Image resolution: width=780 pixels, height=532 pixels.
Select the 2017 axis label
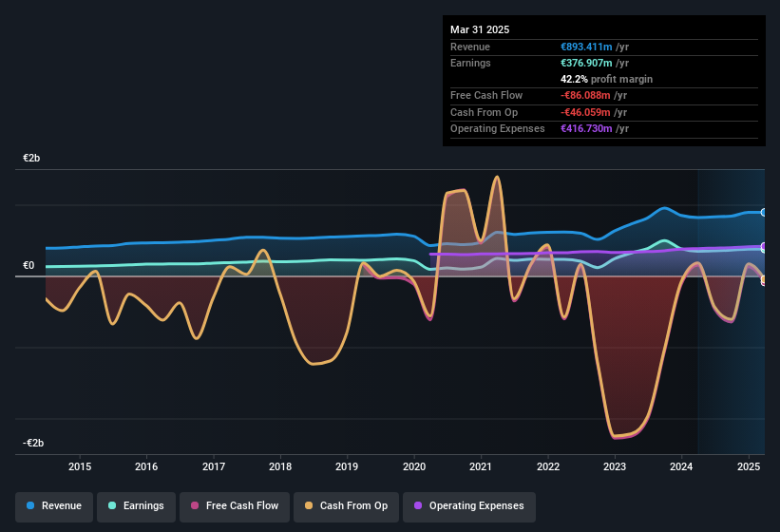coord(214,466)
